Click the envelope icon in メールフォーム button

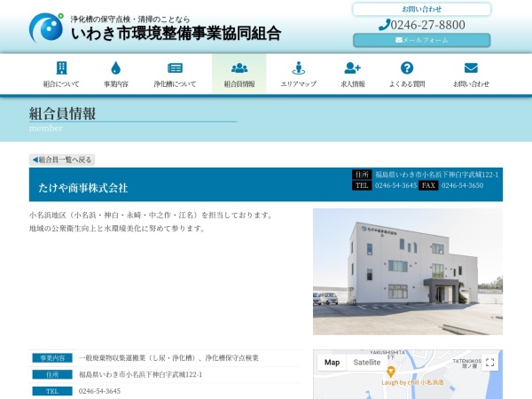pyautogui.click(x=399, y=40)
